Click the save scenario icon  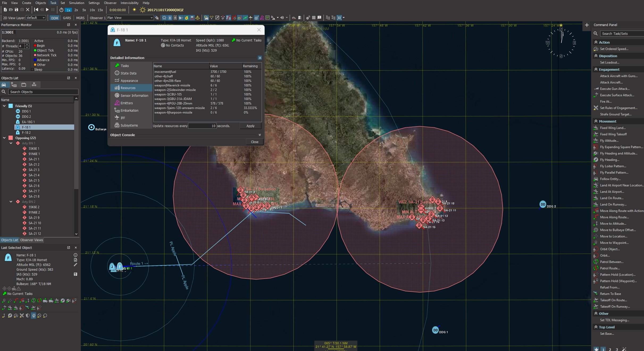click(x=16, y=10)
